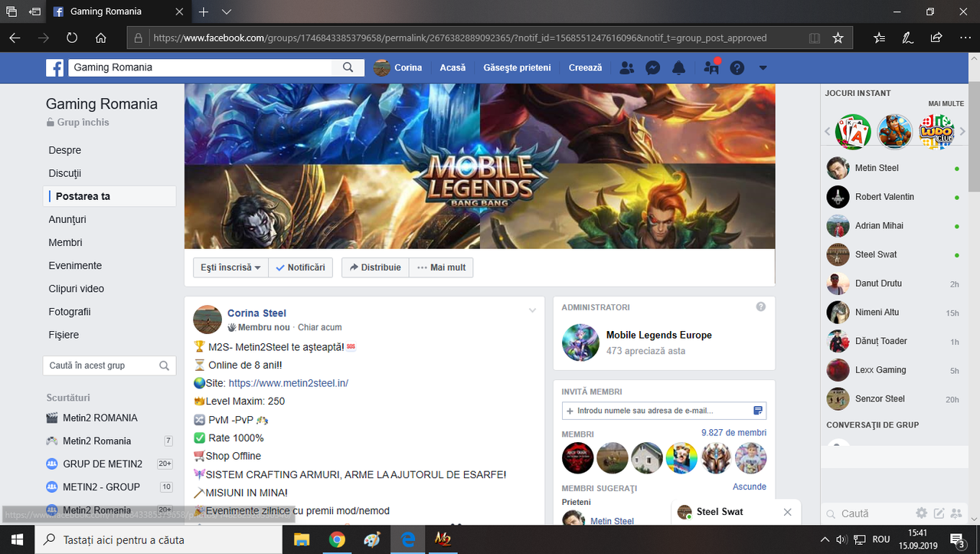Viewport: 980px width, 554px height.
Task: Click the invite members name or email field
Action: click(x=664, y=411)
